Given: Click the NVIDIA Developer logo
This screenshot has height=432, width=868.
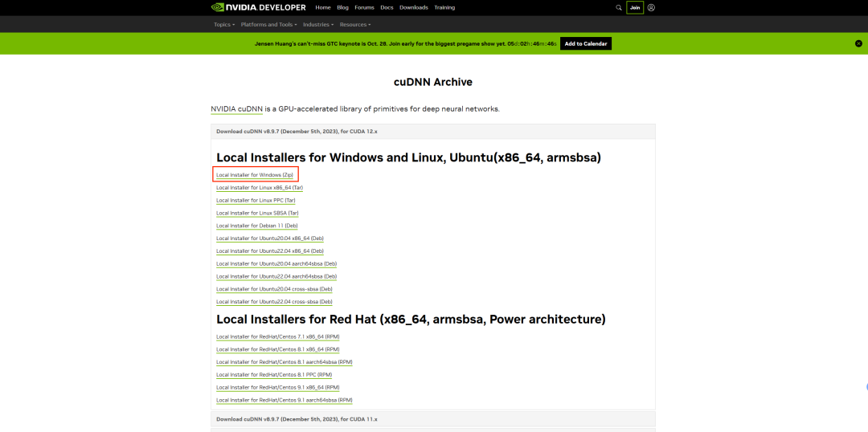Looking at the screenshot, I should coord(258,8).
